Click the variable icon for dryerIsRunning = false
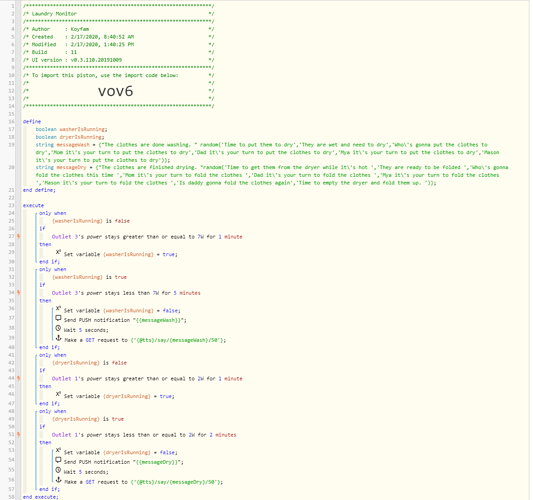Viewport: 533px width, 500px height. [x=58, y=450]
